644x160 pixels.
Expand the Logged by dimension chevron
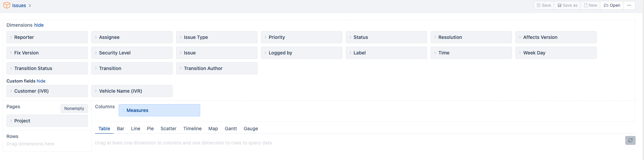pos(265,53)
